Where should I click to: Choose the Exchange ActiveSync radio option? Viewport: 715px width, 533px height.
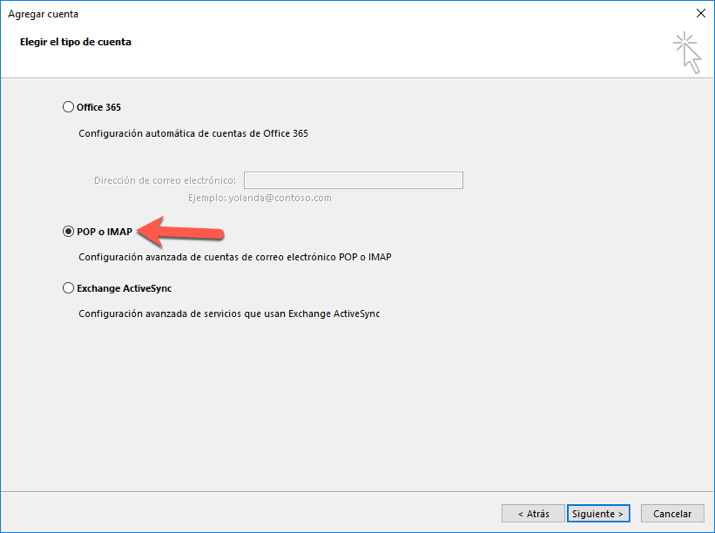[68, 288]
